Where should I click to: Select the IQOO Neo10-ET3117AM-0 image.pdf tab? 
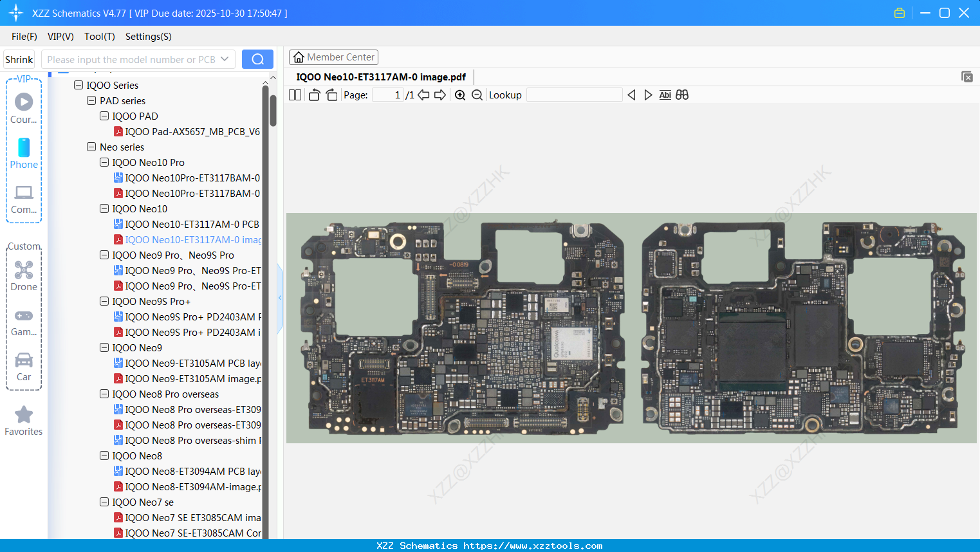tap(381, 77)
